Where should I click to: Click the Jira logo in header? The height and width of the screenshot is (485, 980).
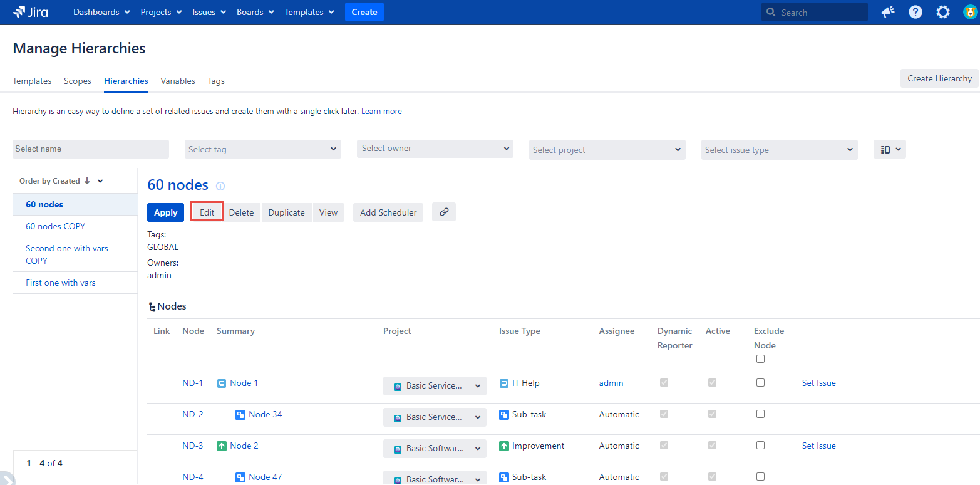[x=31, y=12]
